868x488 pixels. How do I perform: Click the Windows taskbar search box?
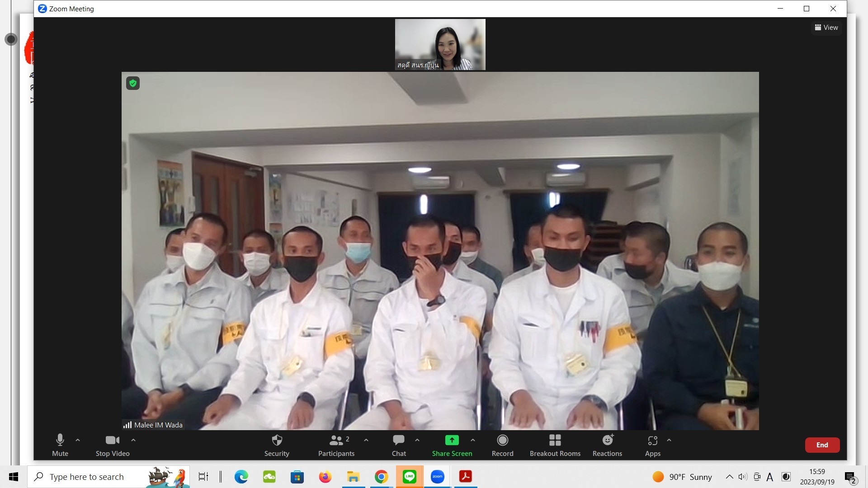pos(90,477)
